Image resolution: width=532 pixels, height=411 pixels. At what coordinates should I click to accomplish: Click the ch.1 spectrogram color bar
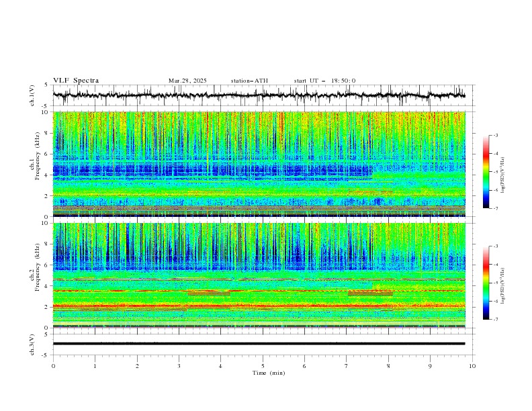(x=486, y=171)
